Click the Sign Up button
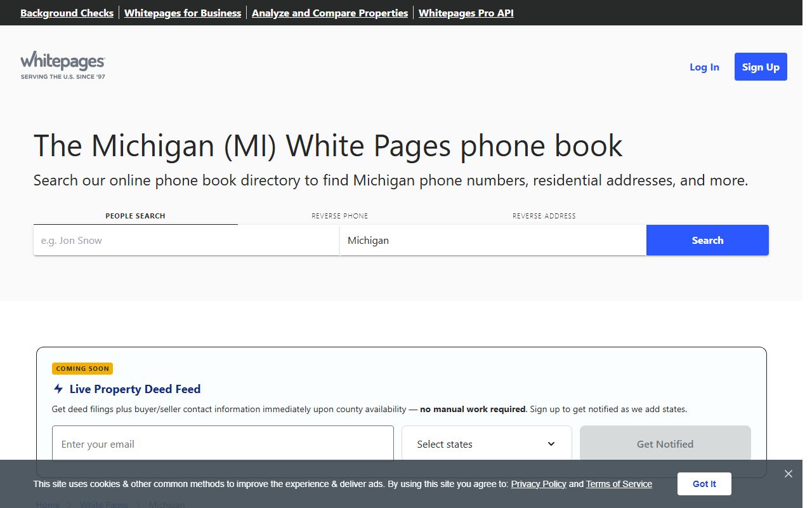The height and width of the screenshot is (508, 812). click(761, 67)
